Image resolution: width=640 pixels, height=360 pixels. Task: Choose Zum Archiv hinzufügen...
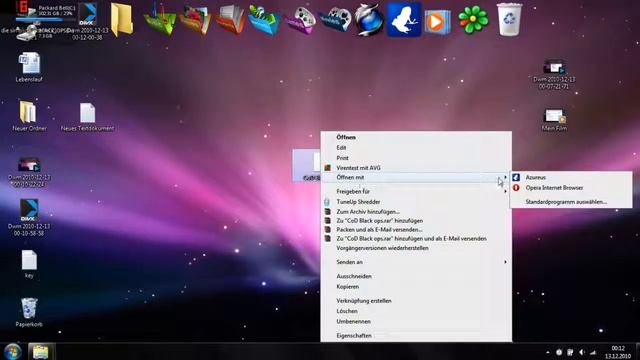416,211
